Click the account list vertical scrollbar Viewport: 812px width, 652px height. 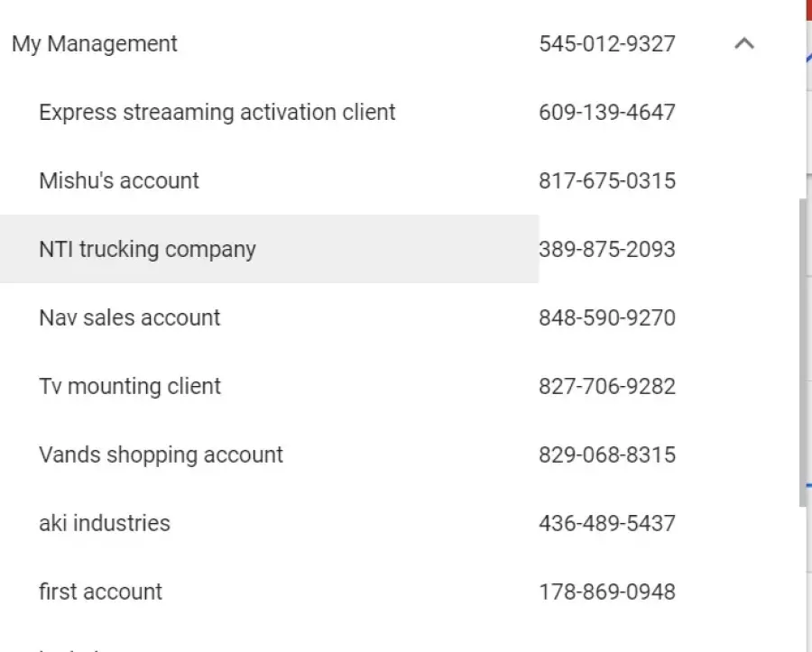(x=802, y=352)
